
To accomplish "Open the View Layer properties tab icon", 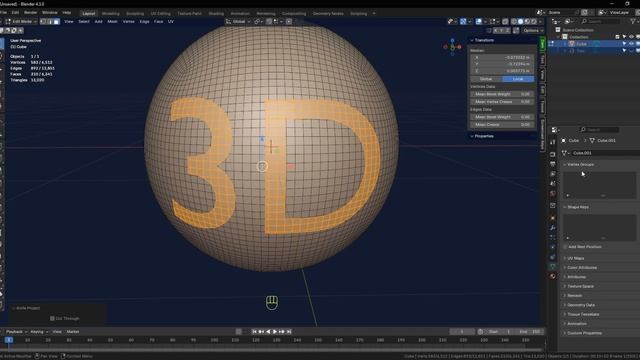I will click(553, 174).
